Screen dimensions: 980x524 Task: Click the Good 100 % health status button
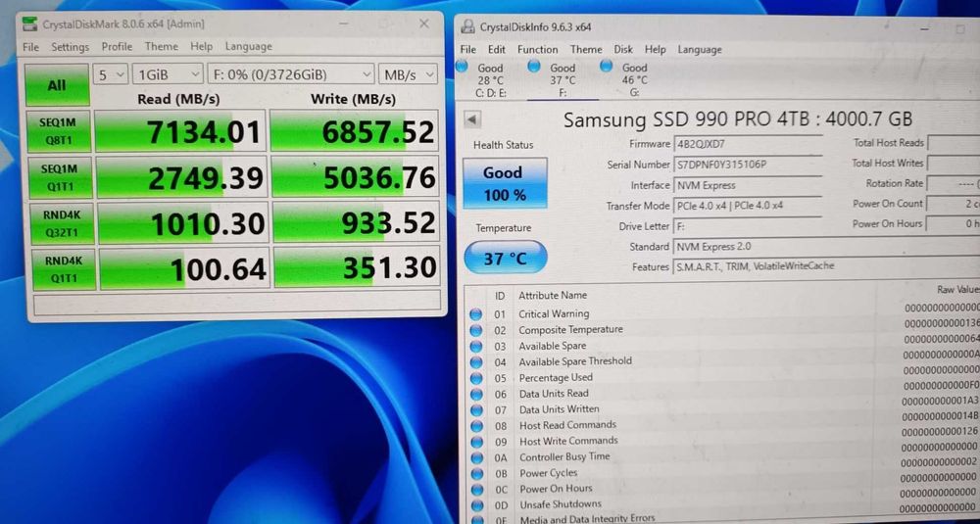click(505, 183)
